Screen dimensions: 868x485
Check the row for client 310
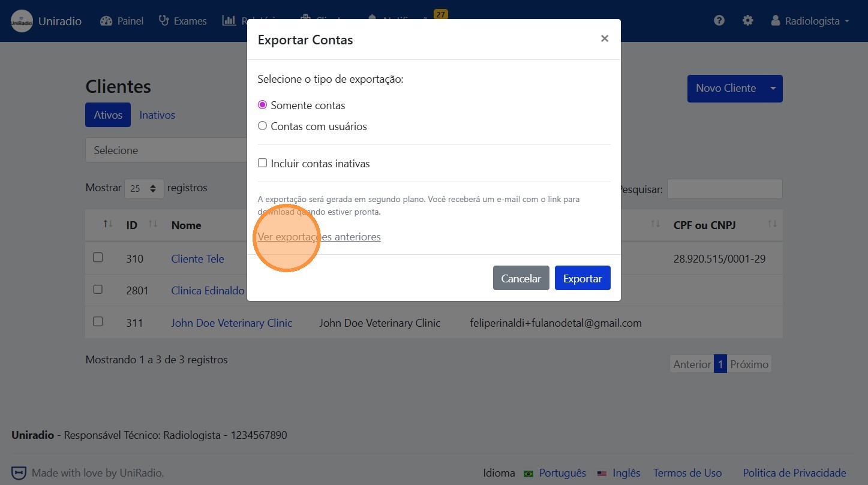click(98, 258)
